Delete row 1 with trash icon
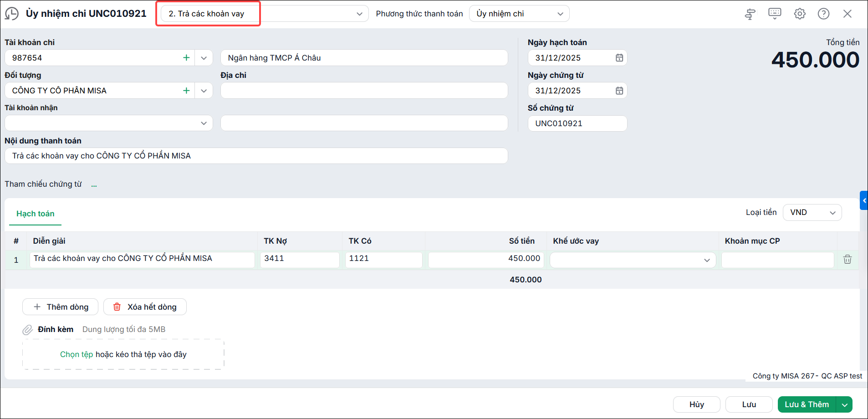The width and height of the screenshot is (868, 419). pyautogui.click(x=848, y=259)
